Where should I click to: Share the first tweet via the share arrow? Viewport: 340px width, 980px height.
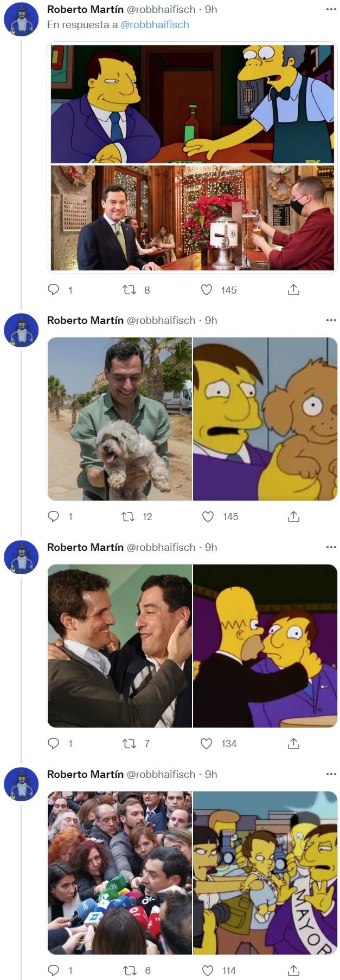point(294,290)
